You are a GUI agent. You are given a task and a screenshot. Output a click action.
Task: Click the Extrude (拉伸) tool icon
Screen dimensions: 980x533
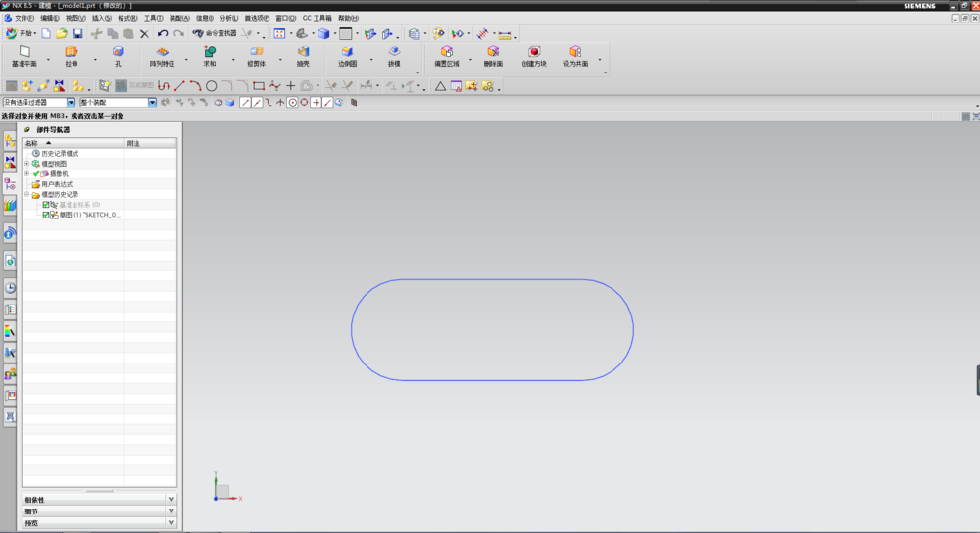point(71,53)
